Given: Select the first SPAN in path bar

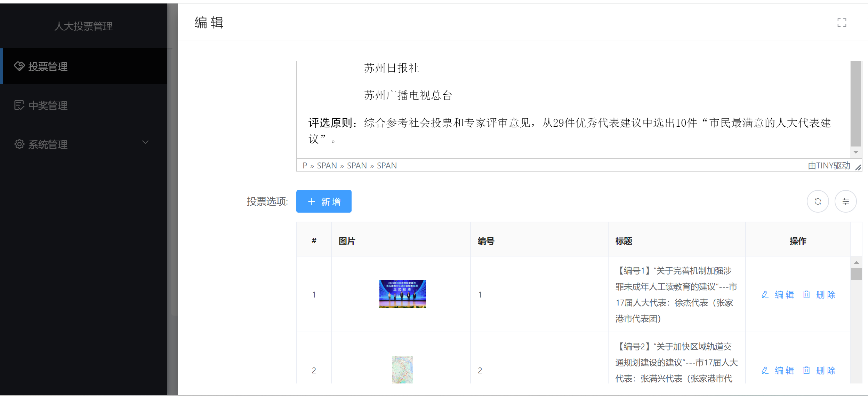Looking at the screenshot, I should coord(327,166).
